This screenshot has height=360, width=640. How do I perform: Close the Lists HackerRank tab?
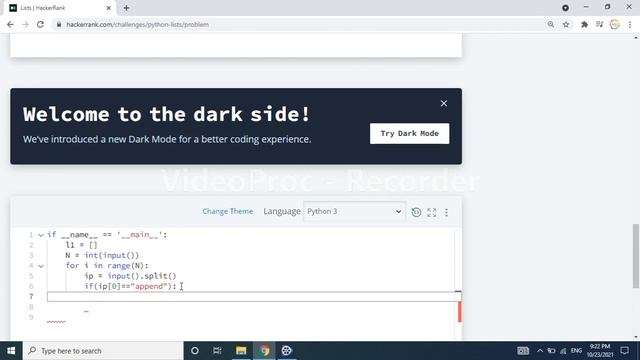click(109, 8)
